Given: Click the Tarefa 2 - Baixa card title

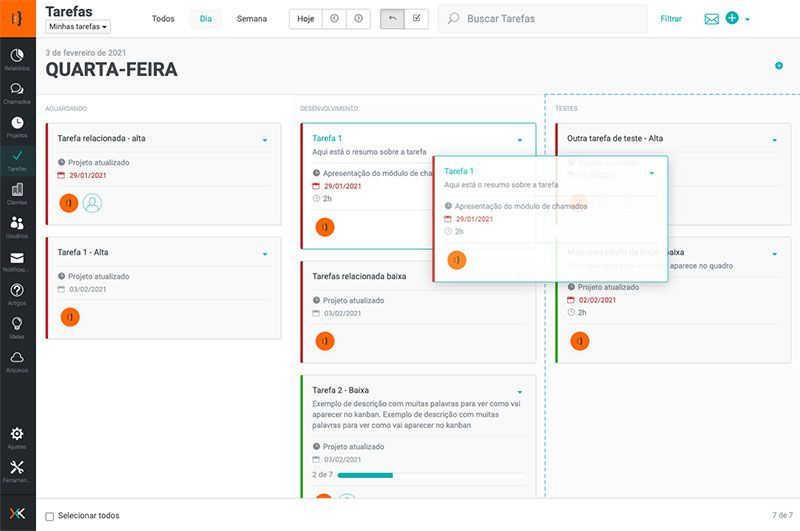Looking at the screenshot, I should point(340,390).
